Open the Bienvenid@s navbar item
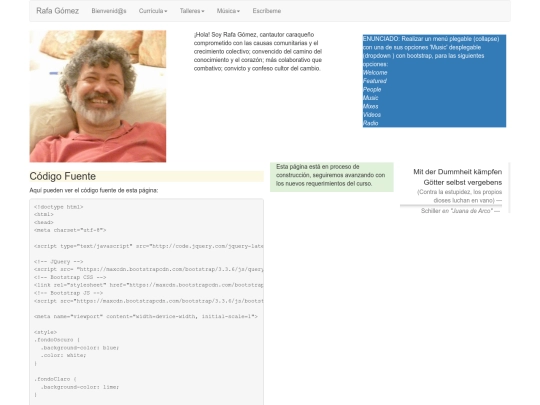Screen dimensions: 540x405 coord(109,11)
